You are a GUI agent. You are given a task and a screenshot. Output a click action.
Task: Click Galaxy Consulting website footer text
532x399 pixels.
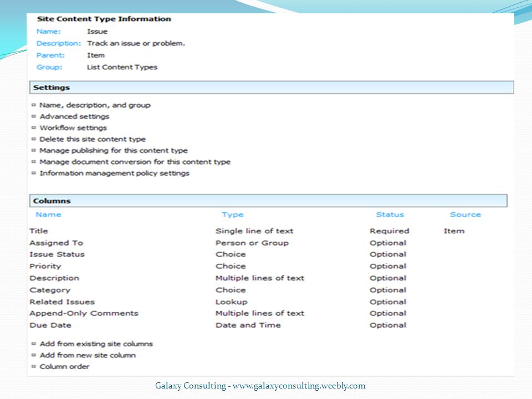click(x=260, y=386)
